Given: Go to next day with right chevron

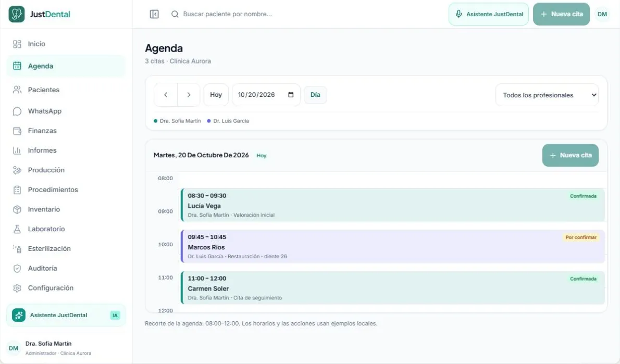Looking at the screenshot, I should (189, 95).
